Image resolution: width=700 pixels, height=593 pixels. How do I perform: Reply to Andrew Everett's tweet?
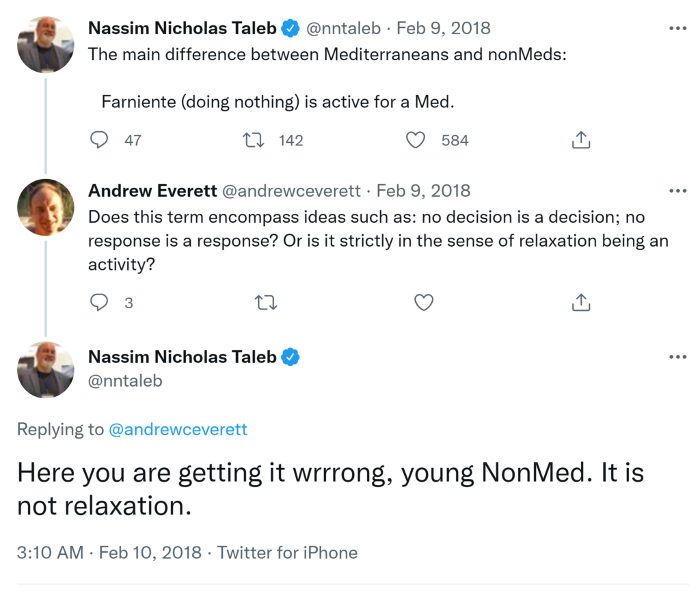100,302
